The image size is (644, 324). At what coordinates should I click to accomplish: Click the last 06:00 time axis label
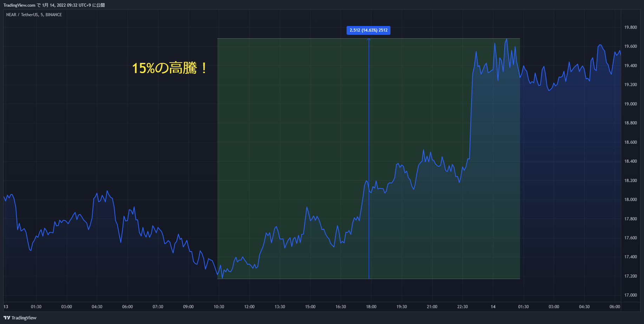pos(615,307)
